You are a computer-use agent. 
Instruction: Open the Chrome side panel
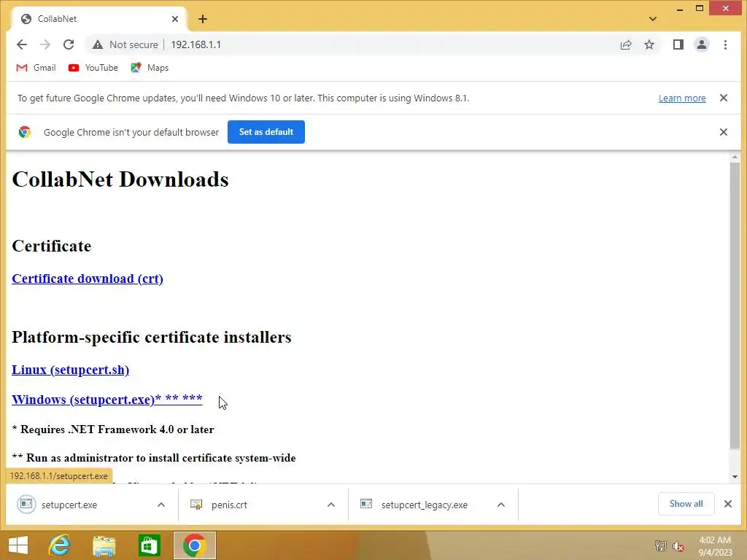pos(678,44)
